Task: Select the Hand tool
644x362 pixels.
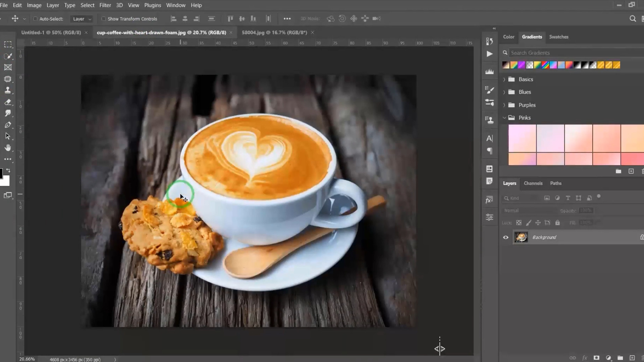Action: coord(8,148)
